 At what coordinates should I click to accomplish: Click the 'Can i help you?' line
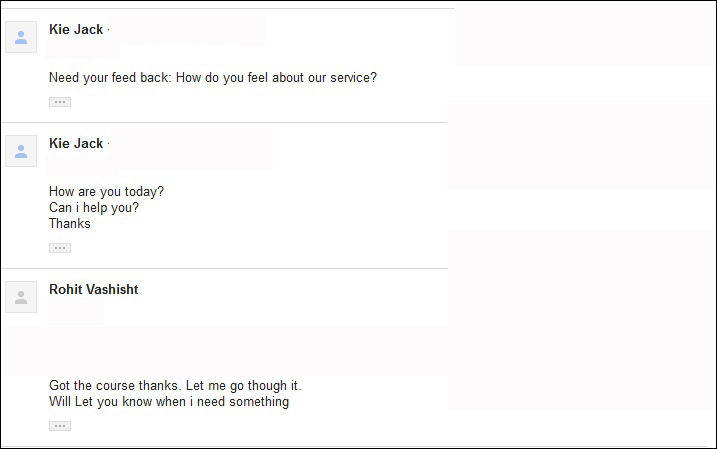coord(94,208)
